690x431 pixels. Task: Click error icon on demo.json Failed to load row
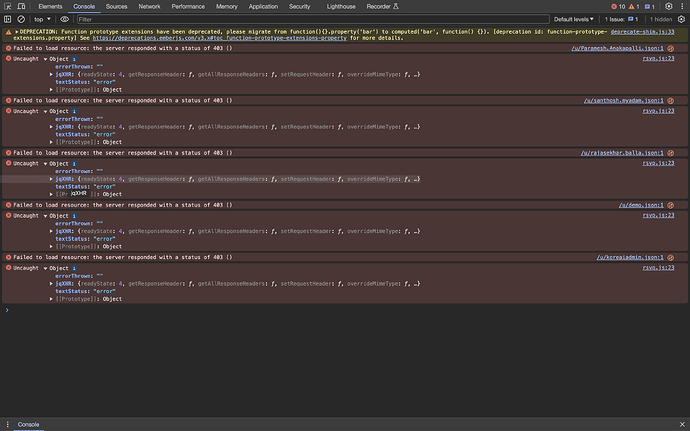[8, 205]
